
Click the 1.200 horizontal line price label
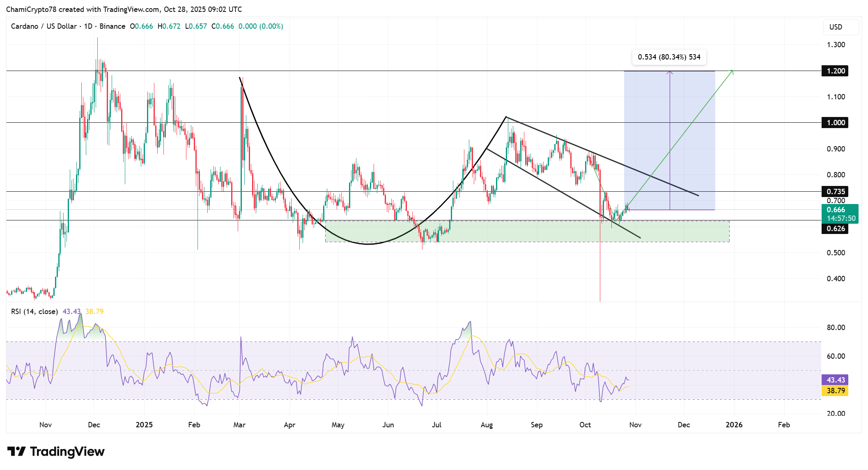coord(836,71)
